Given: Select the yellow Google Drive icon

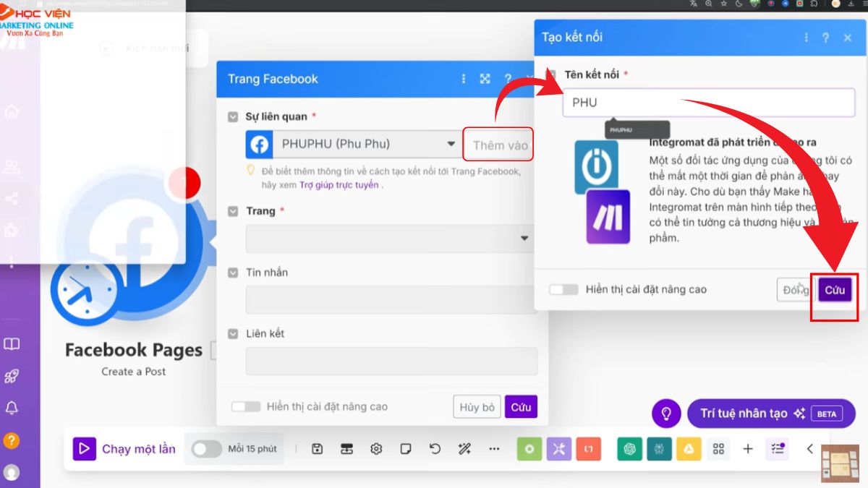Looking at the screenshot, I should [688, 449].
